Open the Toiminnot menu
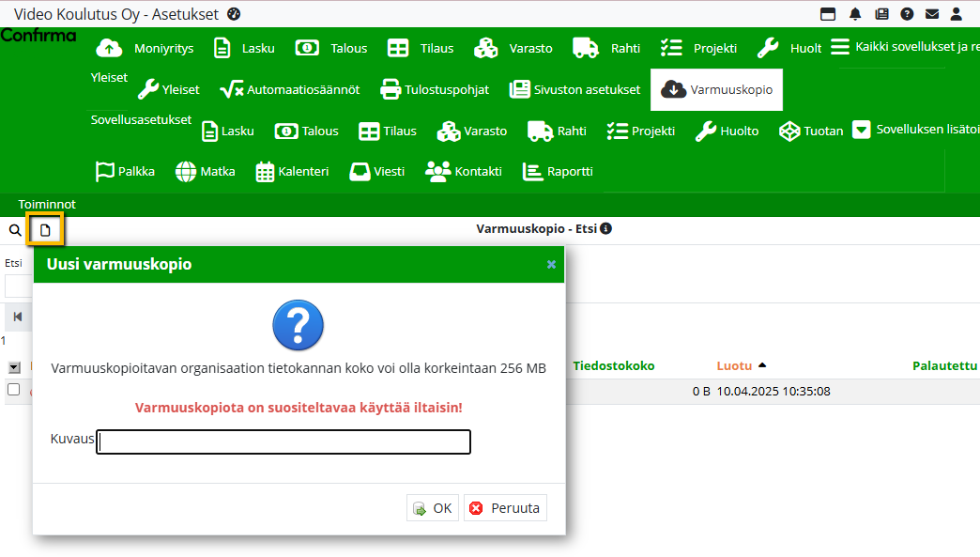 click(x=47, y=204)
